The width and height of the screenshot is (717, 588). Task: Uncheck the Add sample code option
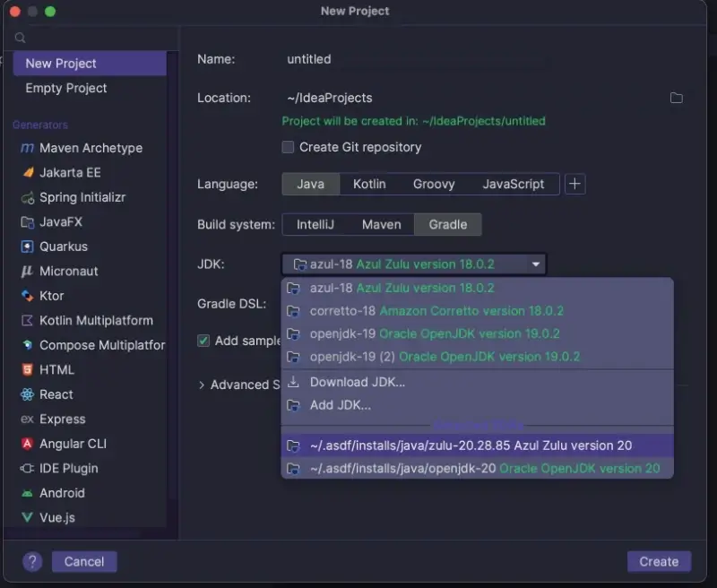click(202, 341)
